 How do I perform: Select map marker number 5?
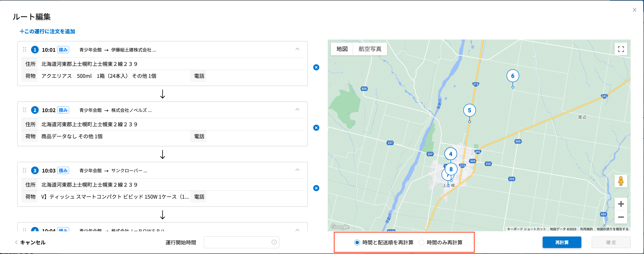coord(469,110)
